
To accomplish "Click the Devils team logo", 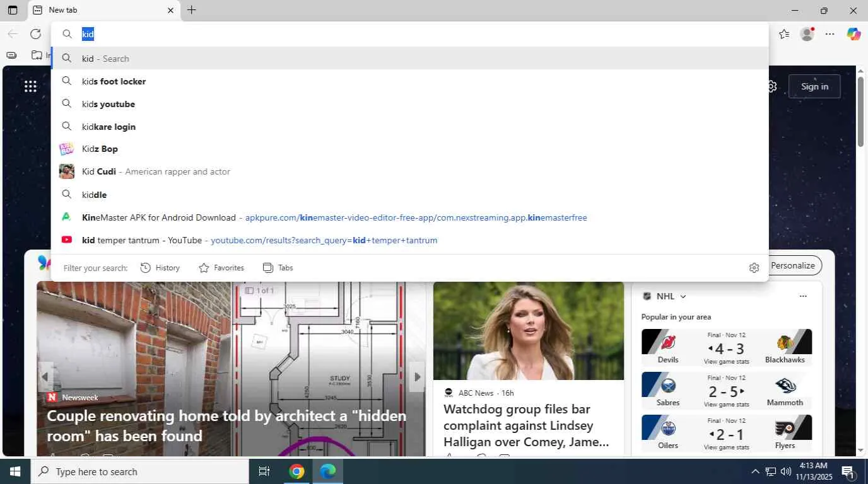I will click(x=668, y=342).
